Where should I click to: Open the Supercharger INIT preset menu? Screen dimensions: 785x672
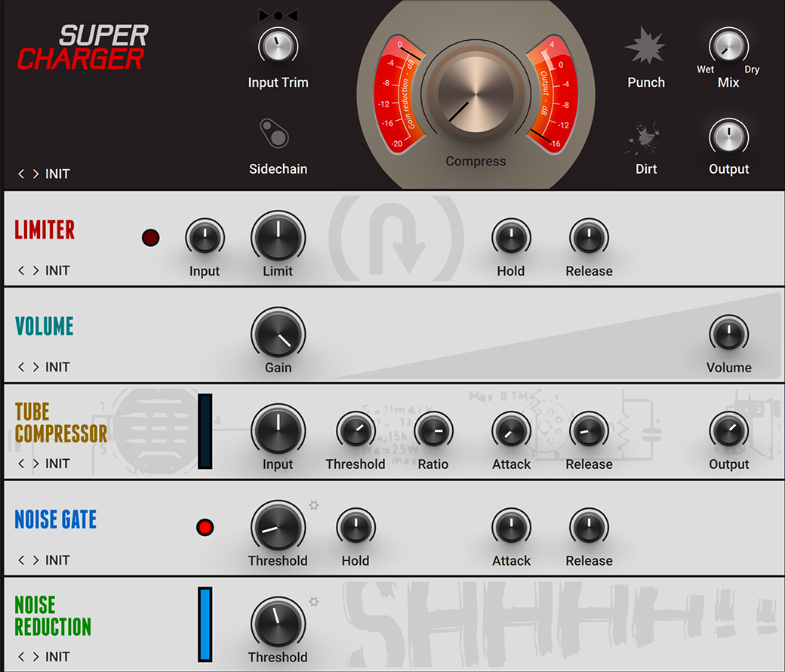pyautogui.click(x=57, y=174)
